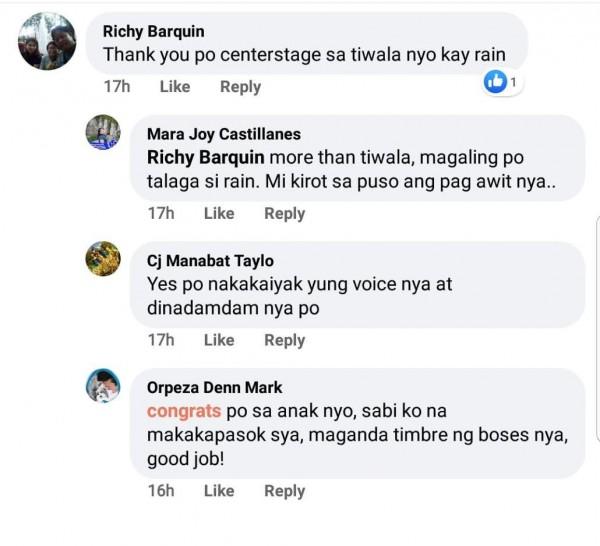Like Orpeza Denn Mark's comment
This screenshot has width=600, height=546.
[x=219, y=491]
